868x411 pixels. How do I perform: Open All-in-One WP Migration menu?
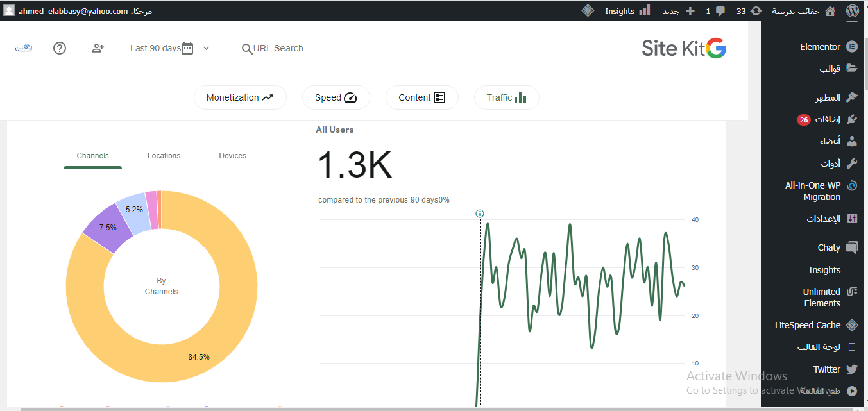820,191
